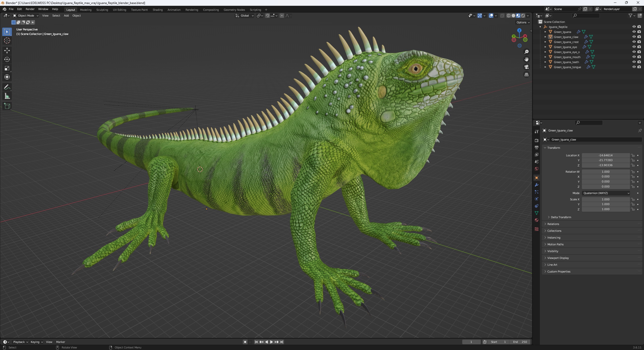
Task: Open the viewport Options dropdown
Action: (523, 22)
